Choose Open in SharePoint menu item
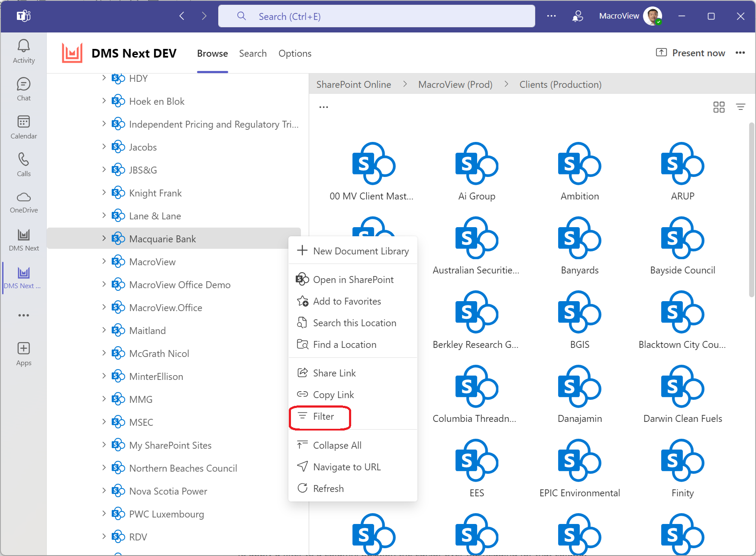This screenshot has width=756, height=556. 353,280
